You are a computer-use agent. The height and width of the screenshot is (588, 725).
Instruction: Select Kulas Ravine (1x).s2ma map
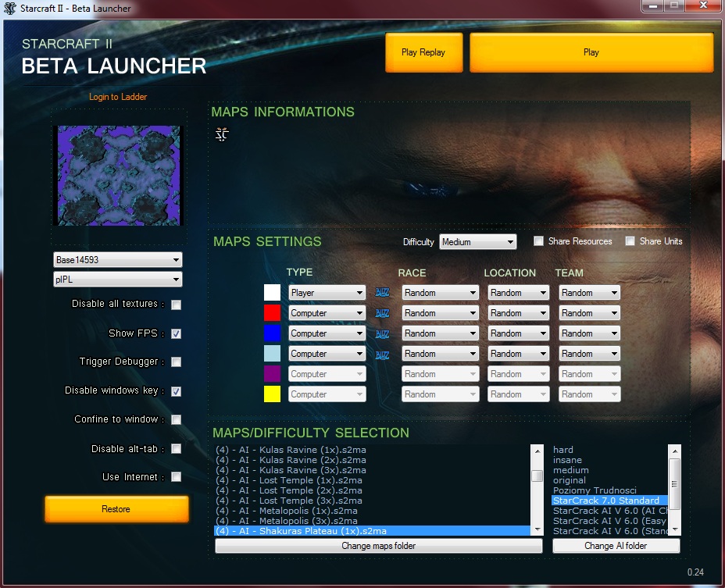(372, 450)
